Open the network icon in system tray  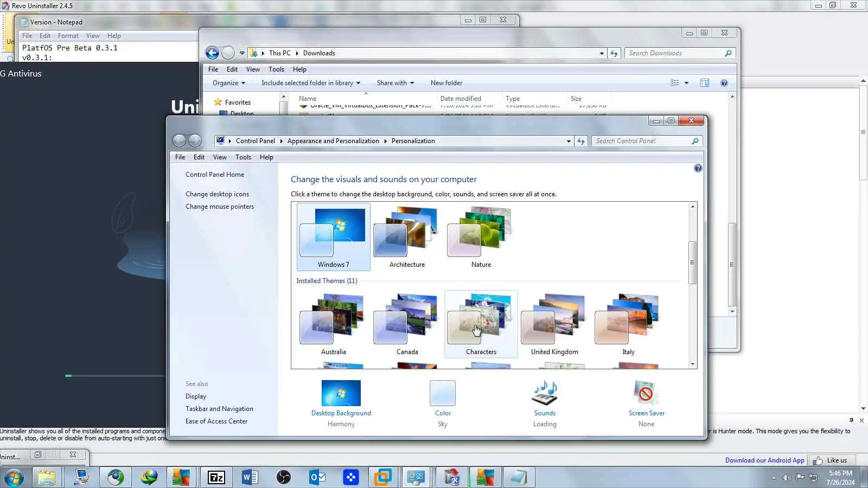(813, 478)
